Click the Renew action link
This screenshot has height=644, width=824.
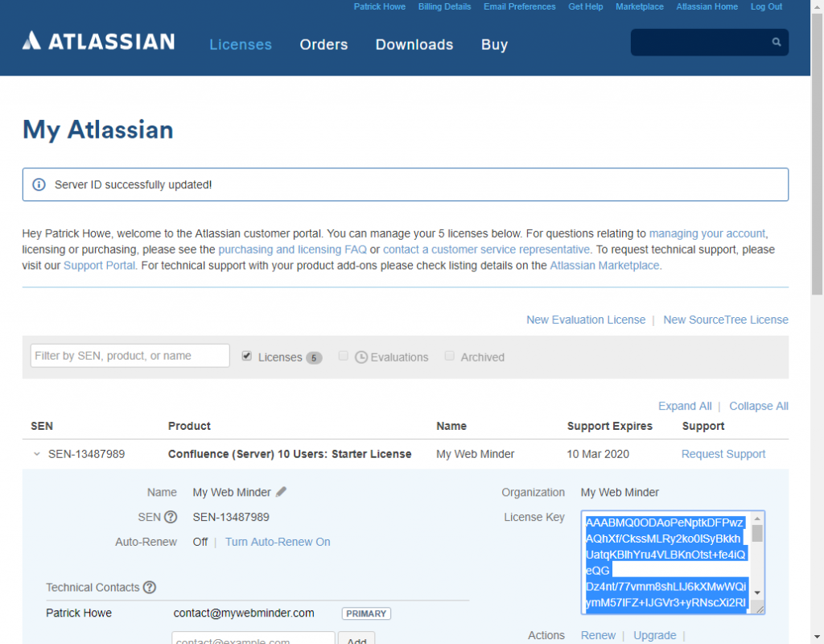[598, 635]
